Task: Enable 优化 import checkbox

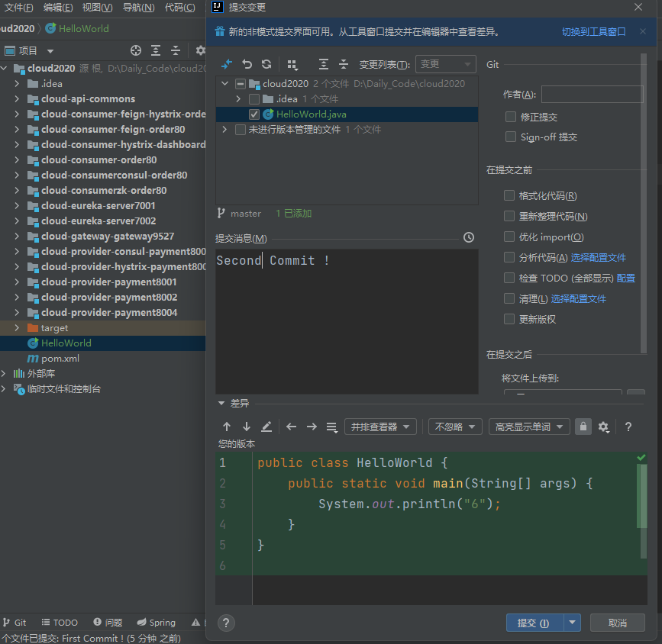Action: click(509, 237)
